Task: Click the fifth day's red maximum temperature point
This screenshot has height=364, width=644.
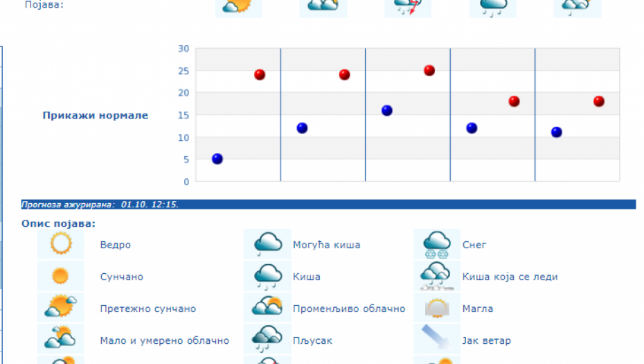Action: pyautogui.click(x=599, y=101)
